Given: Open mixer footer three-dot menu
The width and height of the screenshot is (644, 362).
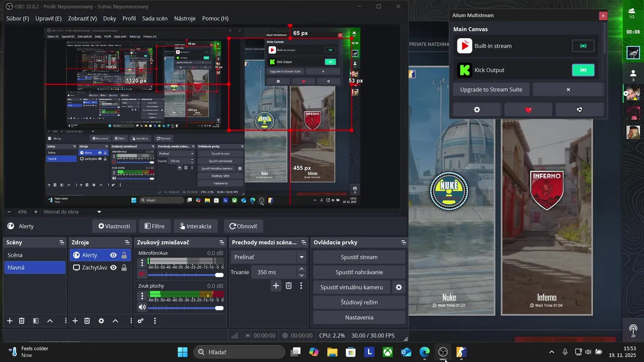Looking at the screenshot, I should click(155, 321).
